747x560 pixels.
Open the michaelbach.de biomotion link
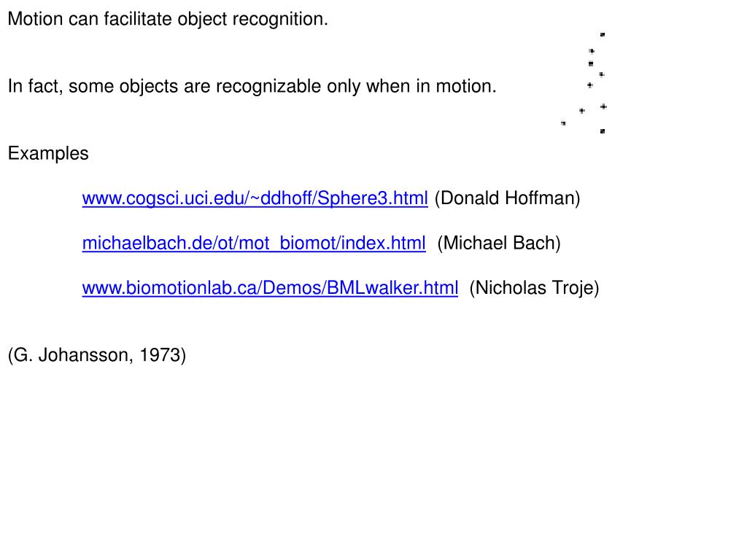(253, 244)
